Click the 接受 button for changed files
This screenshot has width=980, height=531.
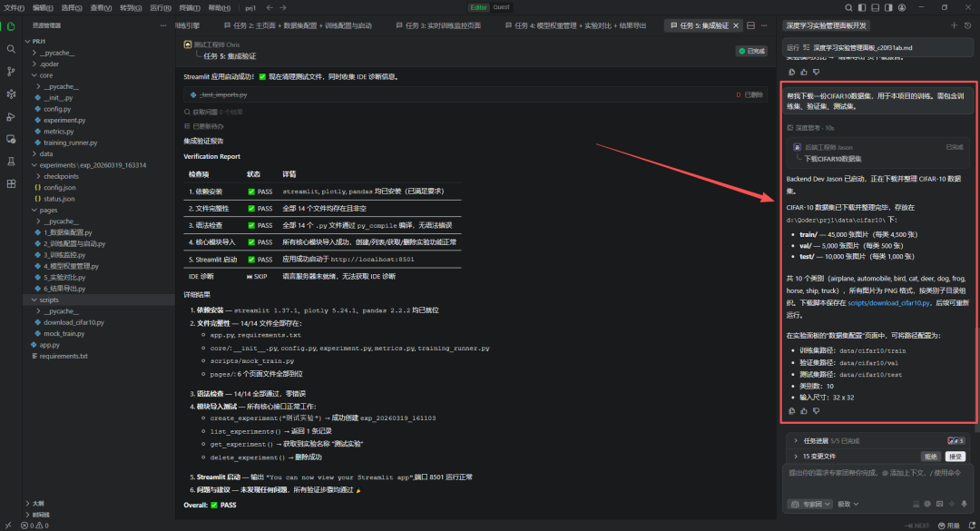[x=955, y=457]
